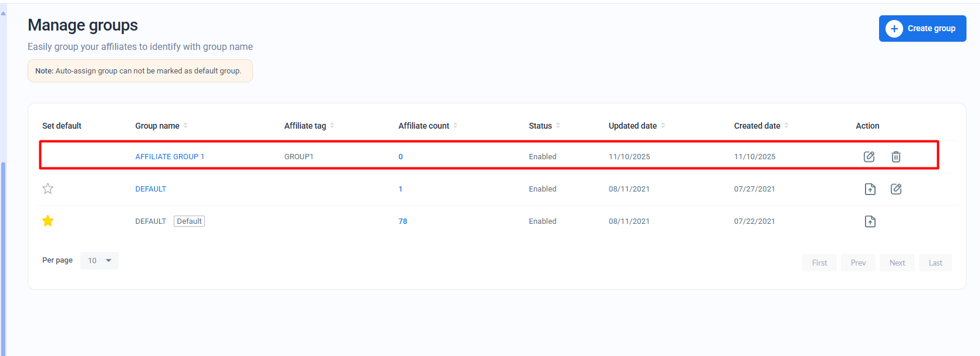
Task: Edit the AFFILIATE GROUP 1 row
Action: click(x=869, y=157)
